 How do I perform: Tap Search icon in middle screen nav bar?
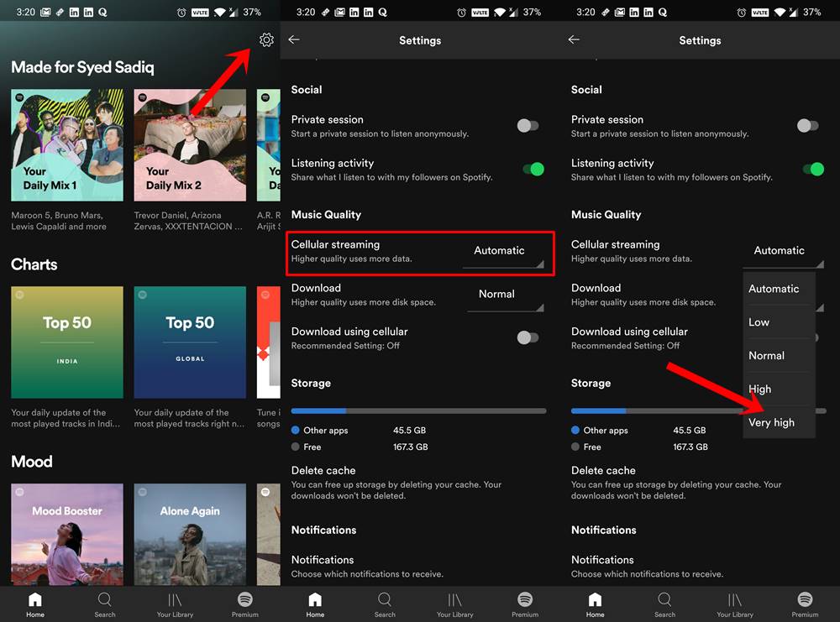coord(385,605)
